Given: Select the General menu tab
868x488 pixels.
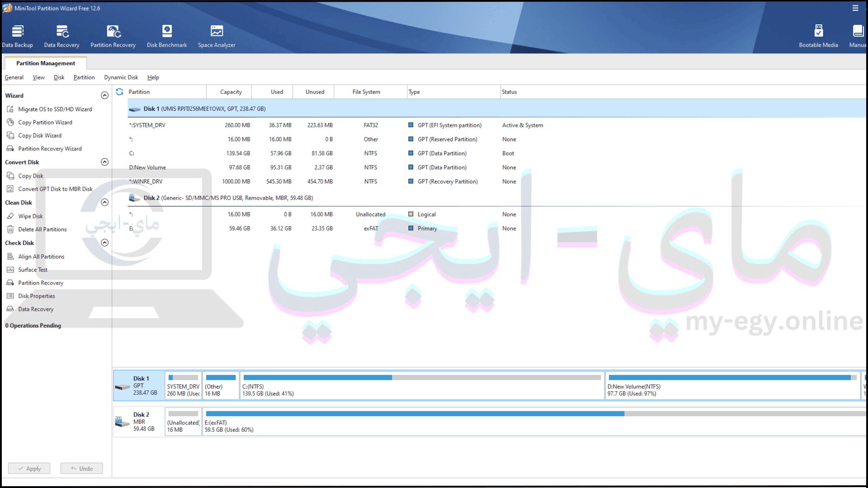Looking at the screenshot, I should point(14,77).
